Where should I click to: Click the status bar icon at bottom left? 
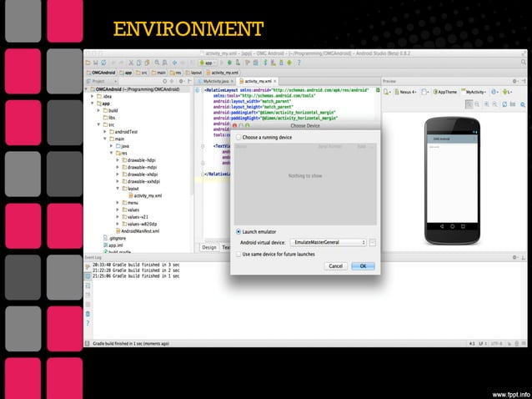88,343
